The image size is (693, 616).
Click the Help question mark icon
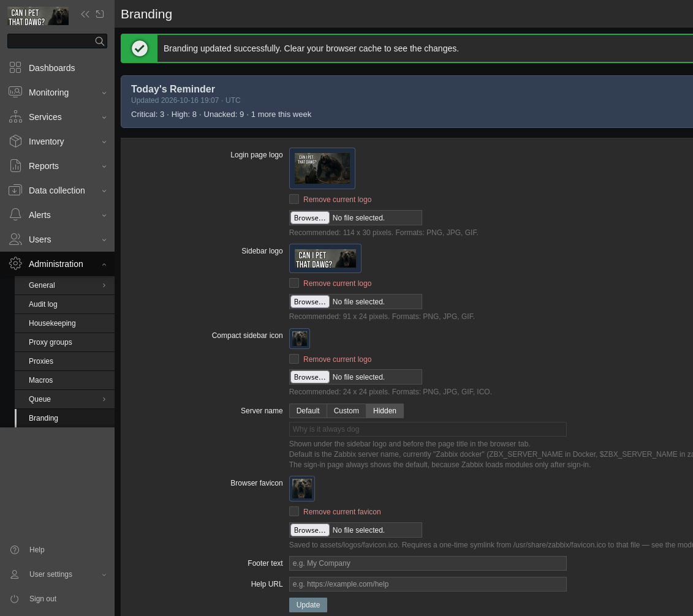15,550
